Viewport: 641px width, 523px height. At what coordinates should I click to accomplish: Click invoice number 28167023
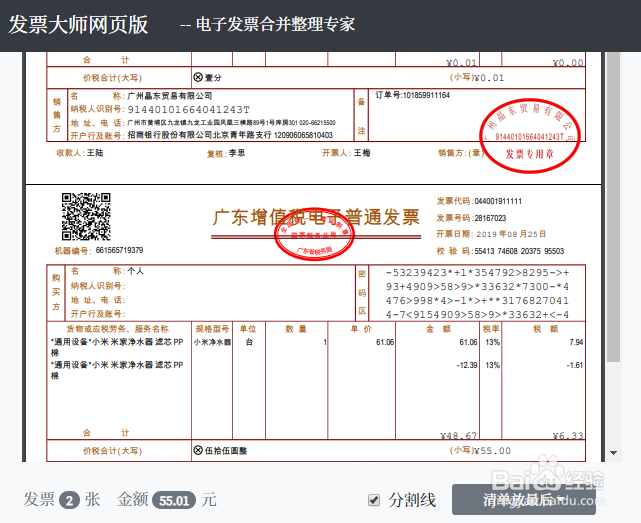(490, 218)
